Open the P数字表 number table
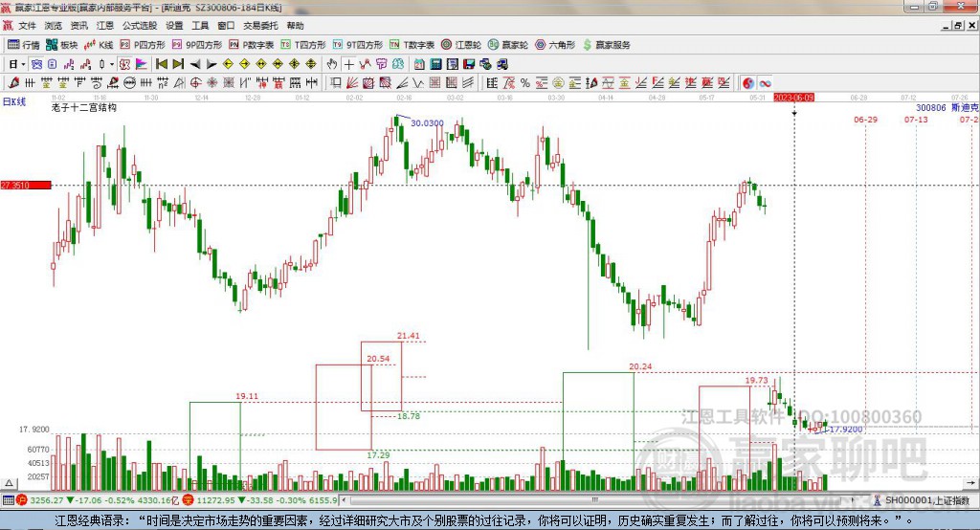 point(252,44)
